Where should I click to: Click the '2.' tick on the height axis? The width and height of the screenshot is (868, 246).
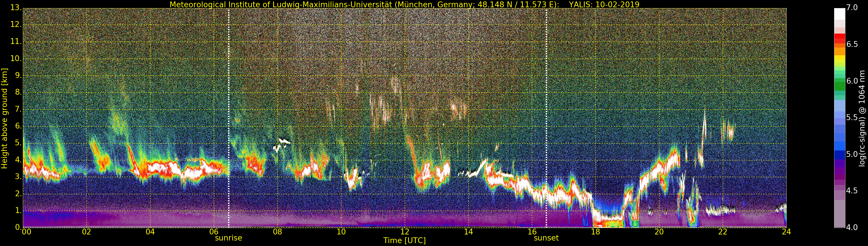pos(18,194)
